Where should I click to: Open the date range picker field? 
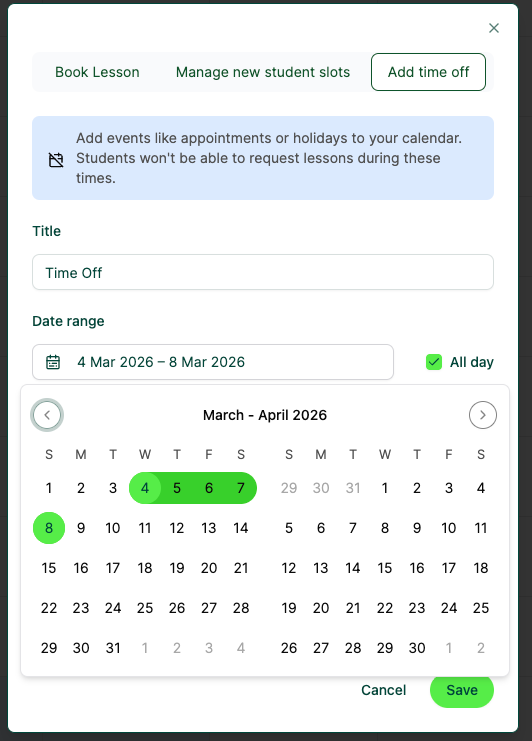[x=213, y=362]
